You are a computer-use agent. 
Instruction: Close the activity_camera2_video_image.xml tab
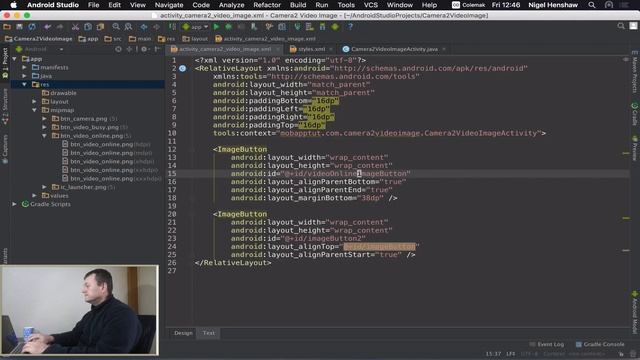(x=278, y=49)
